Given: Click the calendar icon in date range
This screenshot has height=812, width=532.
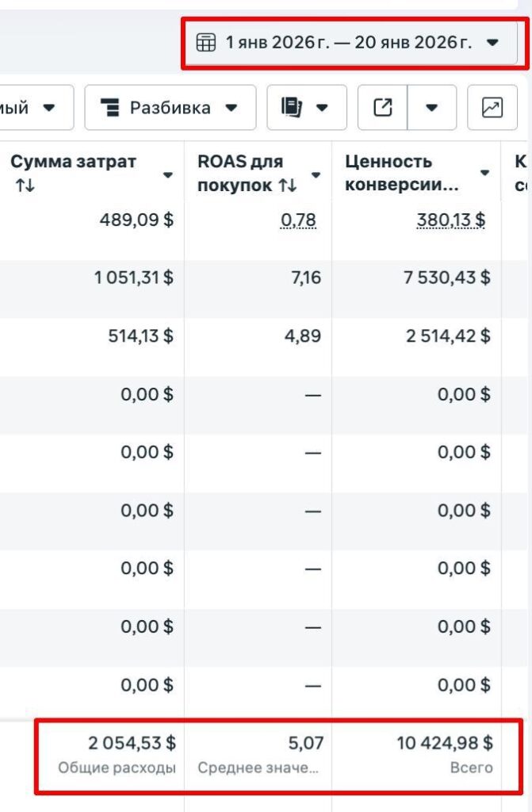Looking at the screenshot, I should 205,43.
